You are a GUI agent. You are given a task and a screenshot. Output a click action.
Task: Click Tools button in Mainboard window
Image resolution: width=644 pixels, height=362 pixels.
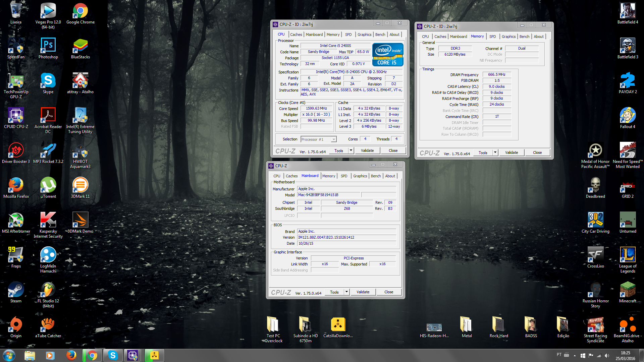(x=334, y=292)
